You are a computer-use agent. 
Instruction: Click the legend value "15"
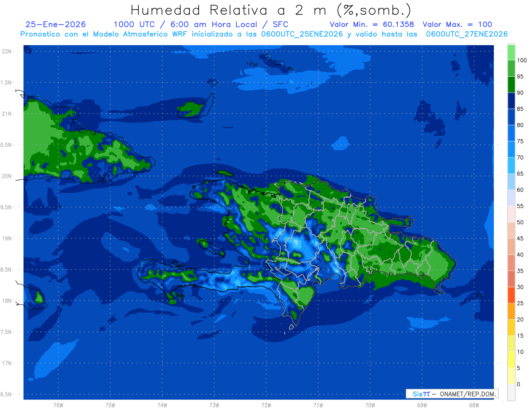point(520,336)
